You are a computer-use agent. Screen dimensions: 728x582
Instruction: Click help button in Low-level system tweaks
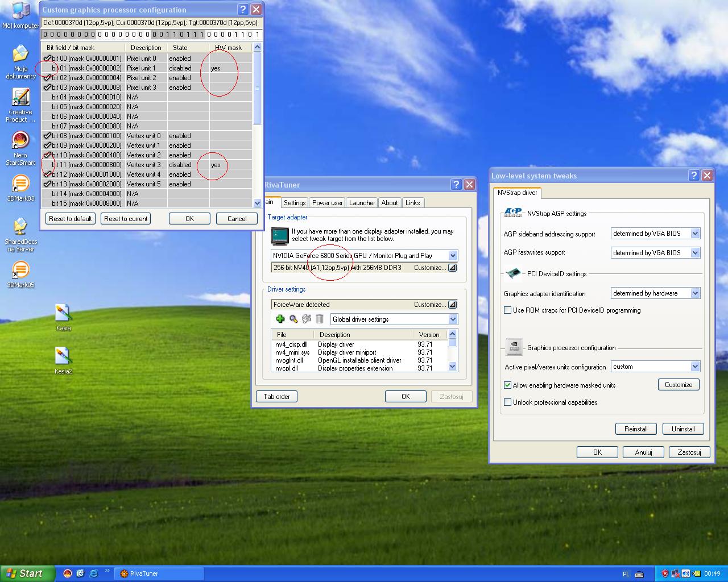tap(694, 176)
